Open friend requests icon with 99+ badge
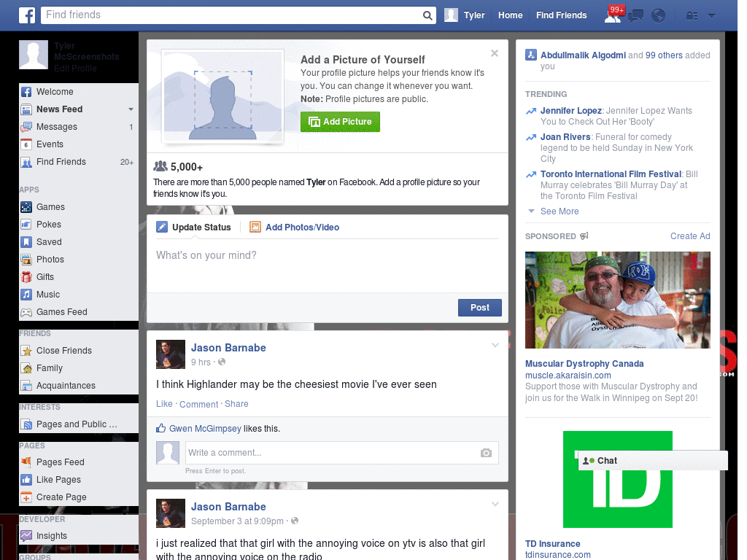This screenshot has height=560, width=747. [x=613, y=15]
